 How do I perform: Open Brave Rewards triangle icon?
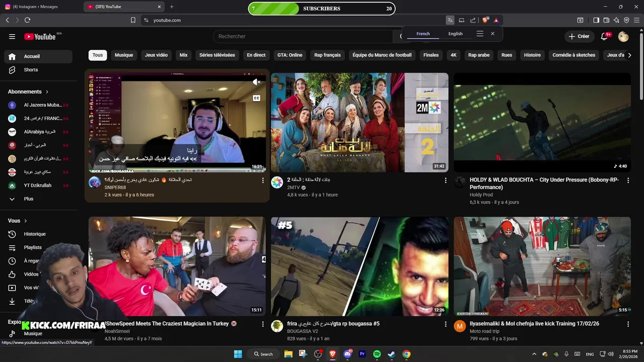coord(496,20)
